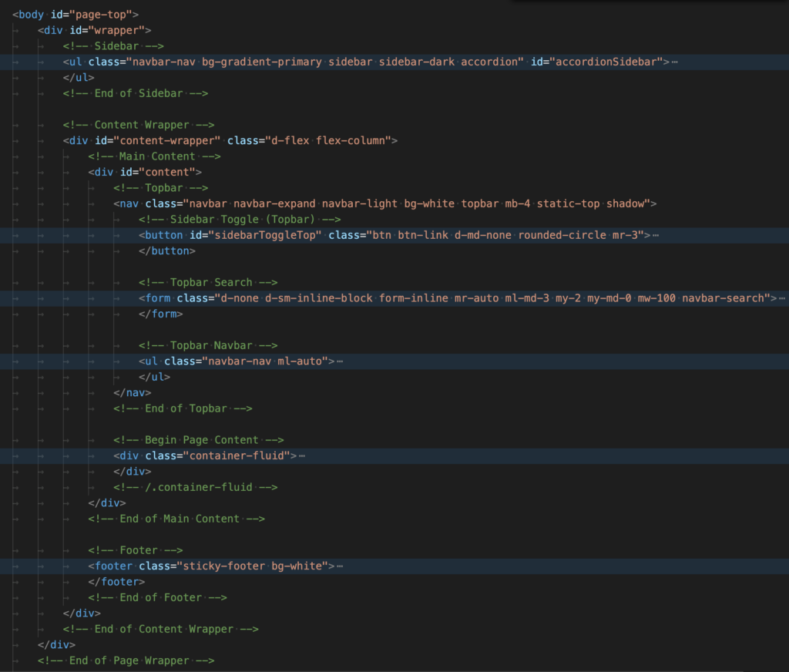This screenshot has height=672, width=789.
Task: Click the closing footer tag
Action: coord(116,581)
